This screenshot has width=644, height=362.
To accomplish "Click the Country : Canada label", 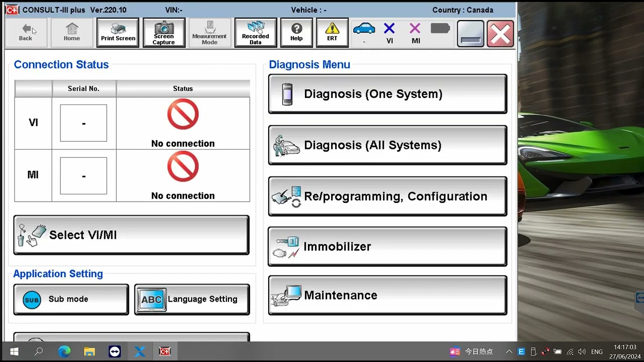I will pos(463,10).
